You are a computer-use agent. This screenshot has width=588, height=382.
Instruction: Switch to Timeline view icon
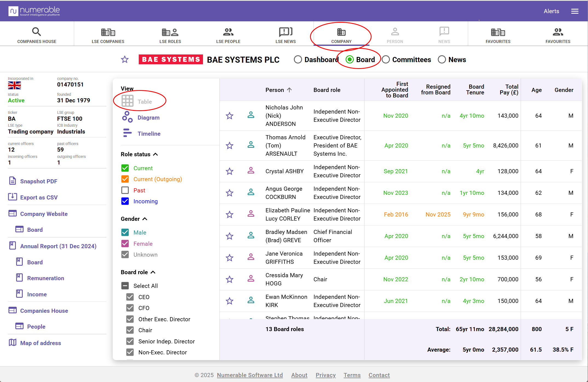point(127,133)
